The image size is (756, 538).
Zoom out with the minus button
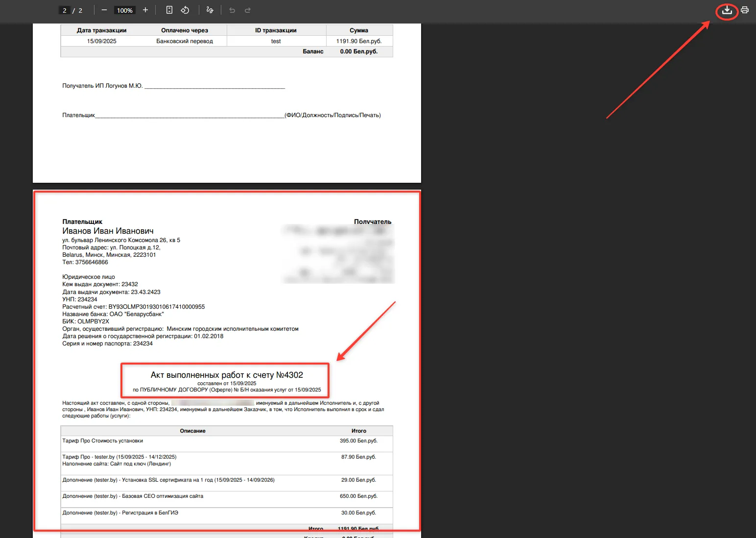coord(104,10)
